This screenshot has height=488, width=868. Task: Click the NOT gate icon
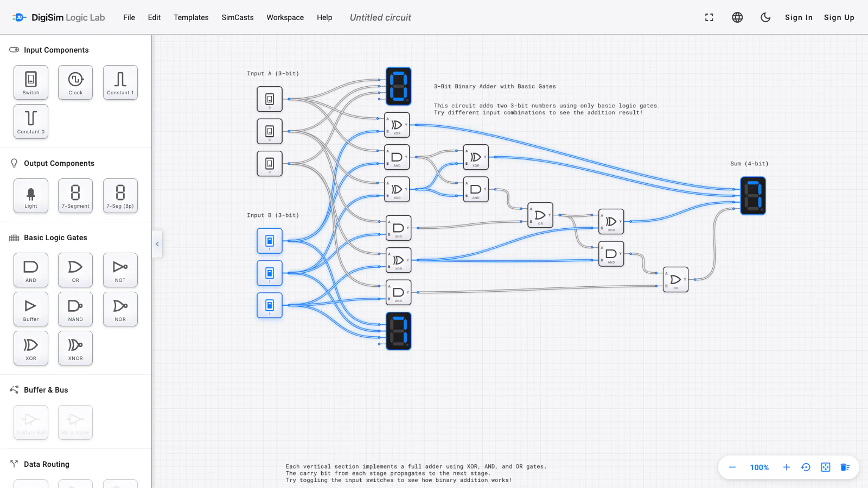pos(120,270)
